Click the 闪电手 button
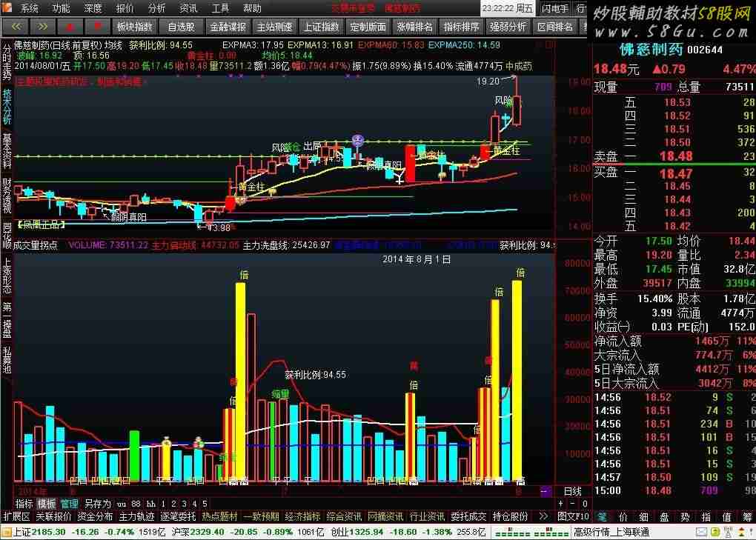Image resolution: width=756 pixels, height=540 pixels. pyautogui.click(x=555, y=8)
